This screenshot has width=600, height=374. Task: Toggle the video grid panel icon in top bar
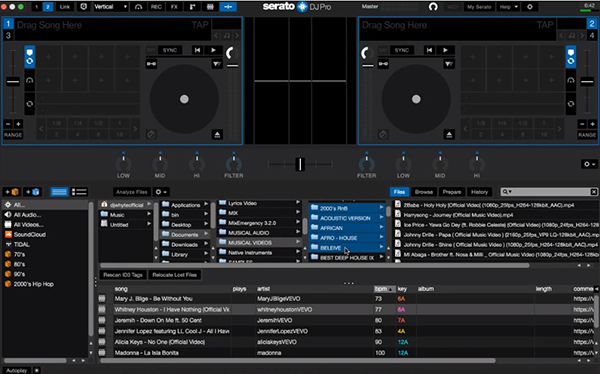210,7
